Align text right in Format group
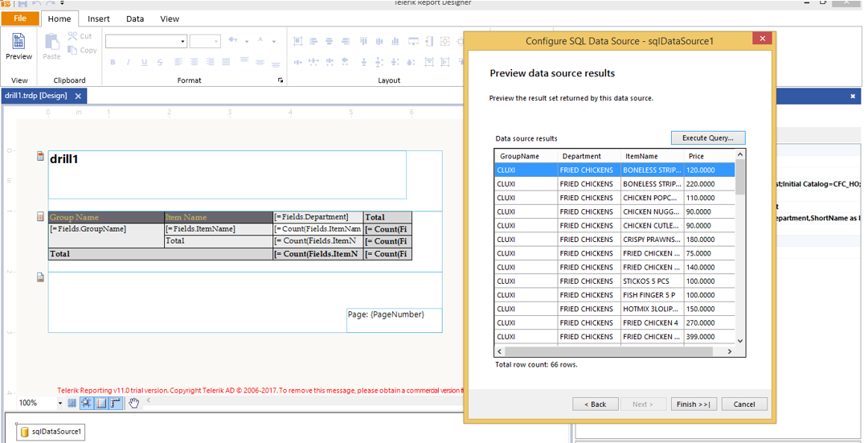The width and height of the screenshot is (868, 443). 211,62
